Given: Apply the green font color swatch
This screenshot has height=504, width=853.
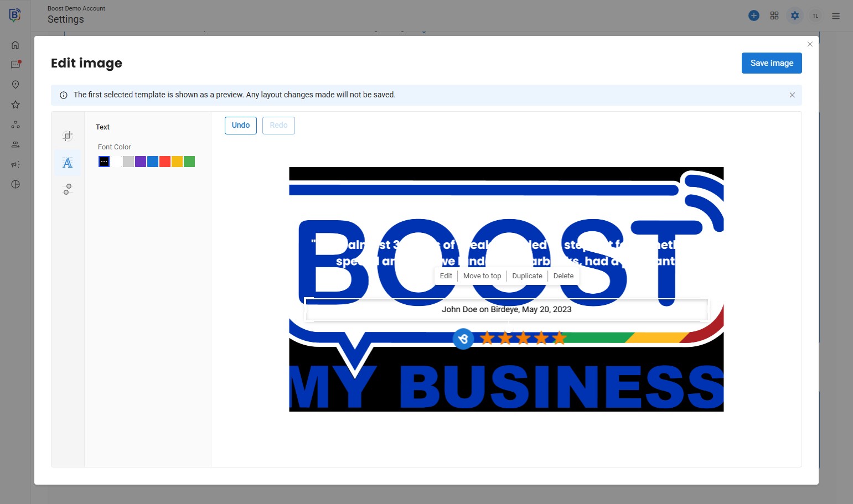Looking at the screenshot, I should pyautogui.click(x=189, y=162).
